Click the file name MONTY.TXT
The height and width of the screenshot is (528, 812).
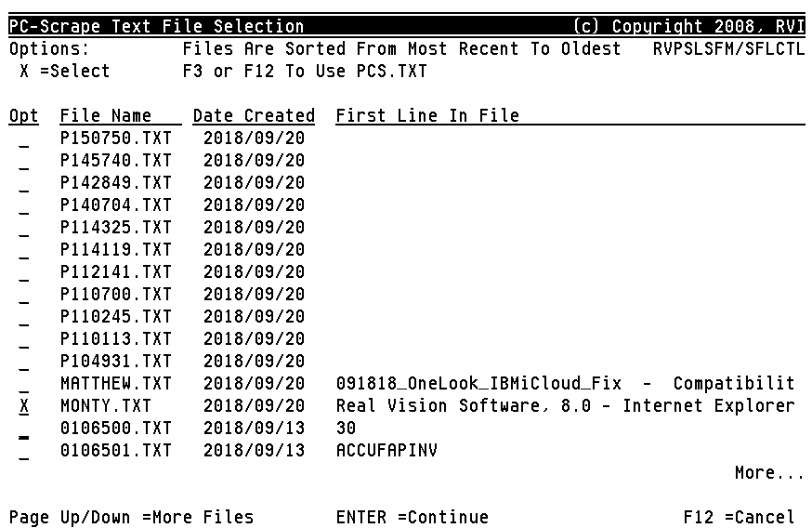click(x=106, y=405)
